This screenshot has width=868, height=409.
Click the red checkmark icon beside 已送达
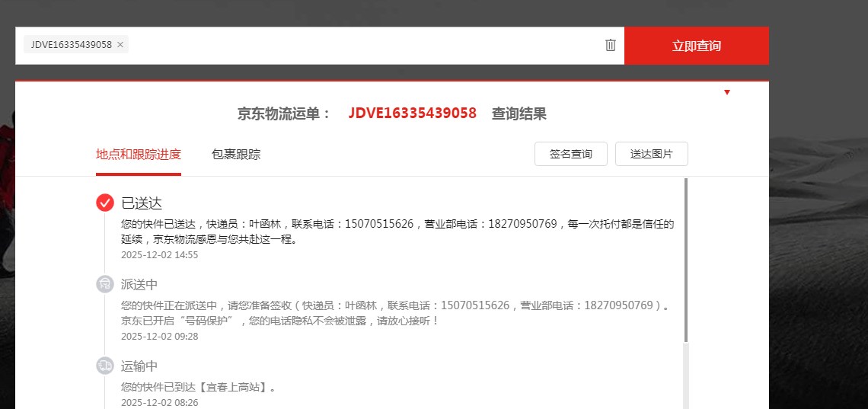(x=105, y=203)
